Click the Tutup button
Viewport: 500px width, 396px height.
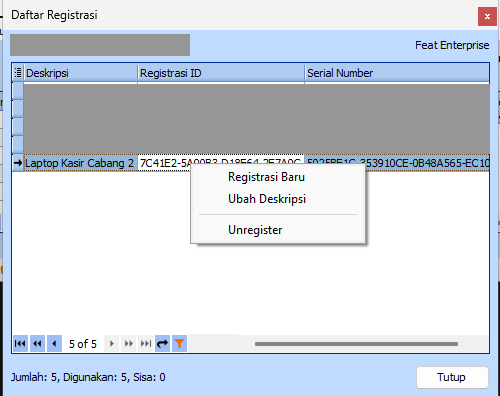(452, 377)
